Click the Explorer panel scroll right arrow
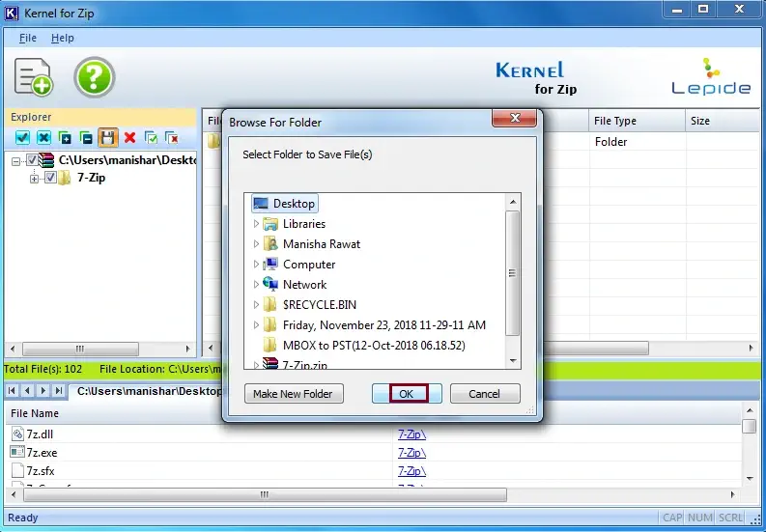 click(x=187, y=349)
